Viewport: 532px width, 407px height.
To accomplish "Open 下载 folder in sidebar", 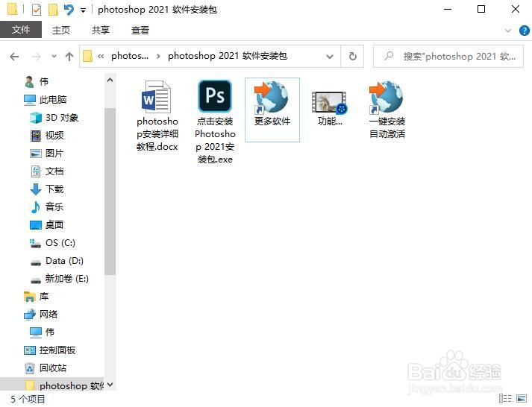I will click(x=47, y=189).
